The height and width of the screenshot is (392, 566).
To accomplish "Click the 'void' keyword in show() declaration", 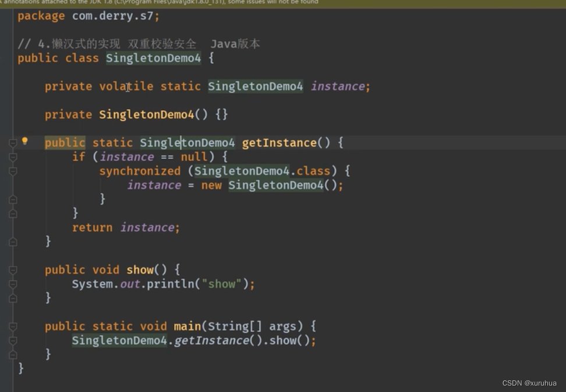I will [x=106, y=270].
